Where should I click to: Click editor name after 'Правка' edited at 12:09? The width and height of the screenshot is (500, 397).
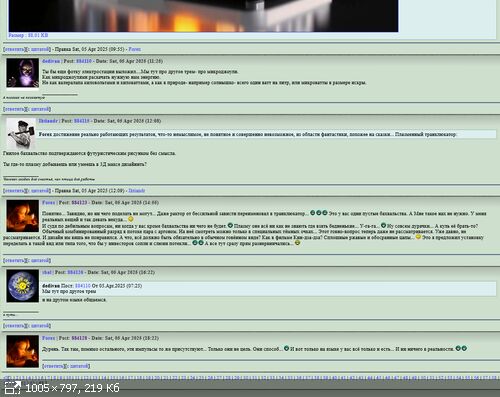point(137,191)
